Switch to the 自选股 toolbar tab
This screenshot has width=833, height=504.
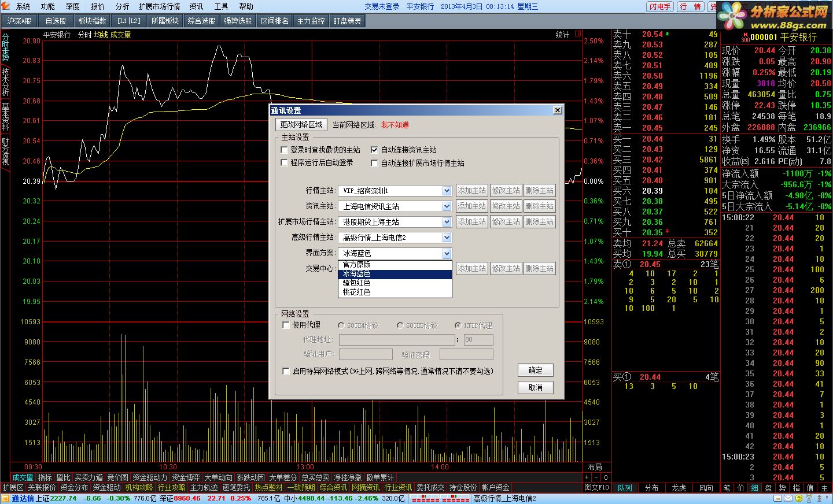(56, 21)
